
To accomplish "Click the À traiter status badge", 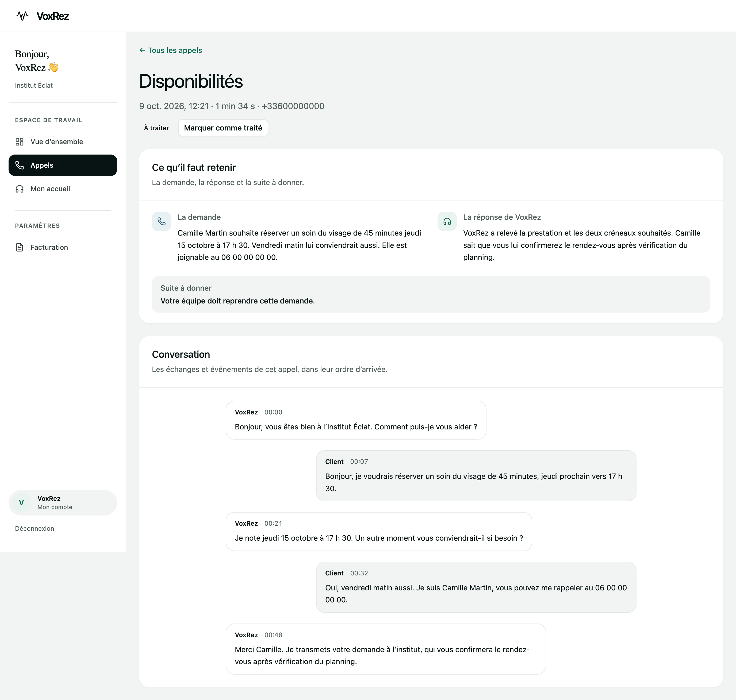I will [156, 128].
